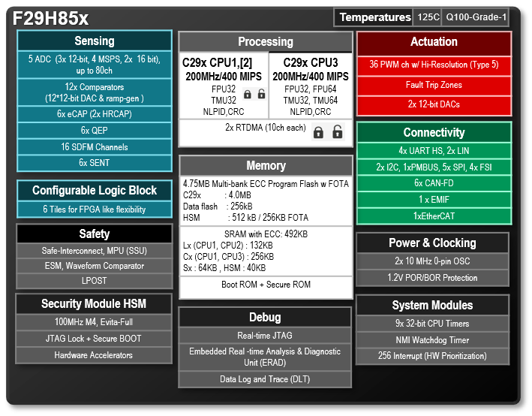Select the 6x CAN-FD block

pyautogui.click(x=434, y=182)
